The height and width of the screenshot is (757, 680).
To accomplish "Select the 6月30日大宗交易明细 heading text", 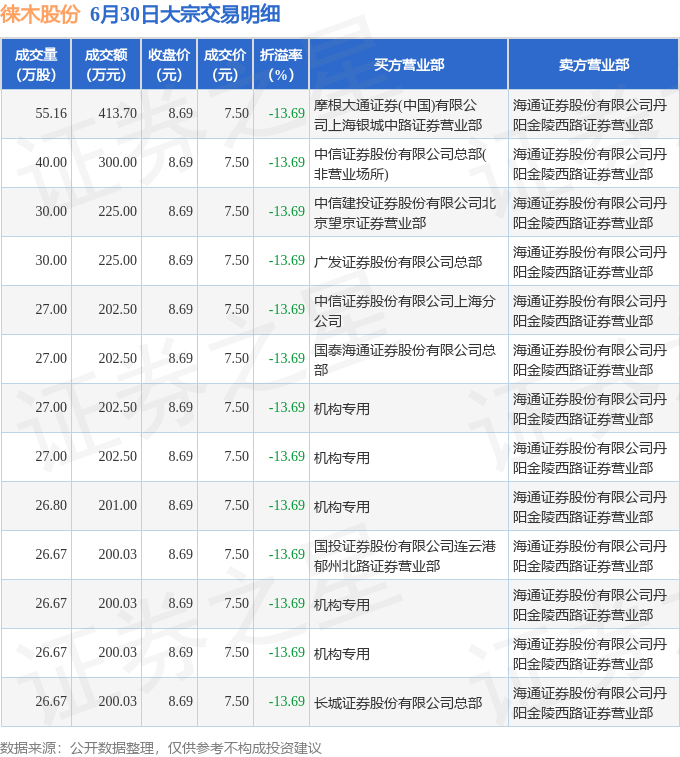I will (x=185, y=14).
